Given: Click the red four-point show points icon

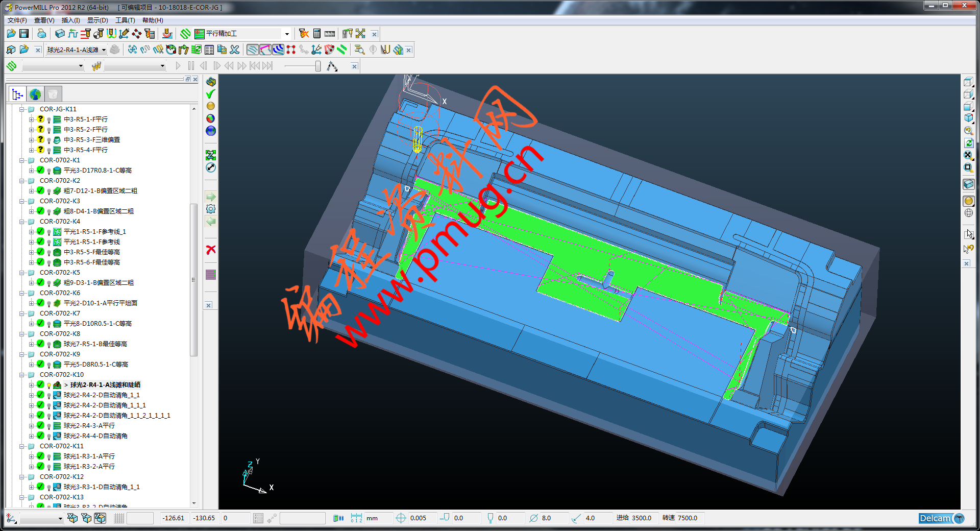Looking at the screenshot, I should pyautogui.click(x=291, y=50).
